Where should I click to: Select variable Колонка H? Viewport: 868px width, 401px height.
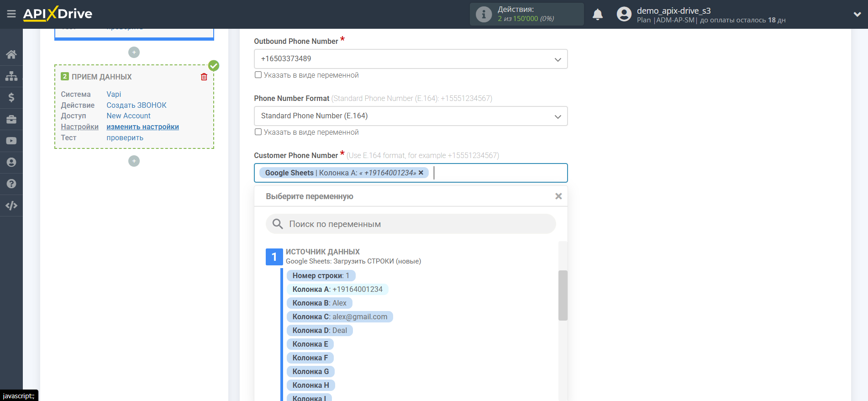point(311,385)
